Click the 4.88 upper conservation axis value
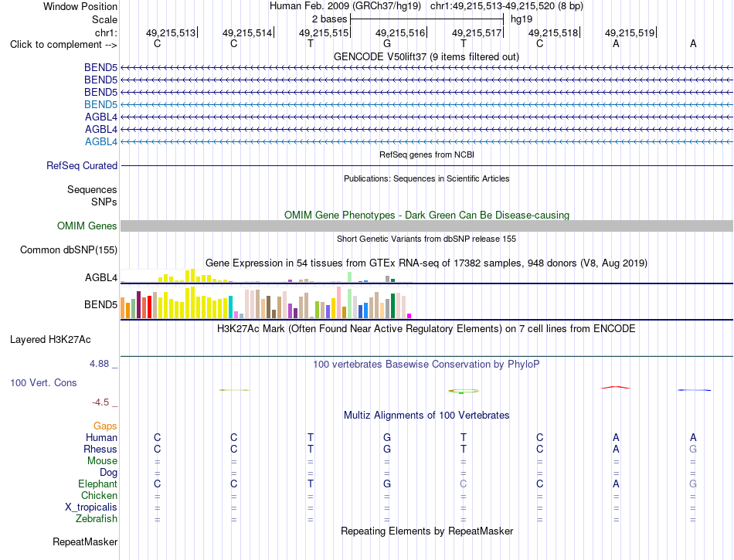 click(99, 364)
